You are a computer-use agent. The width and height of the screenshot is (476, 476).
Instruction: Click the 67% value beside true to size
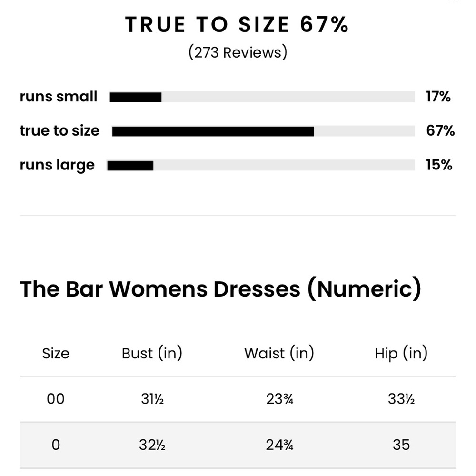[x=440, y=131]
